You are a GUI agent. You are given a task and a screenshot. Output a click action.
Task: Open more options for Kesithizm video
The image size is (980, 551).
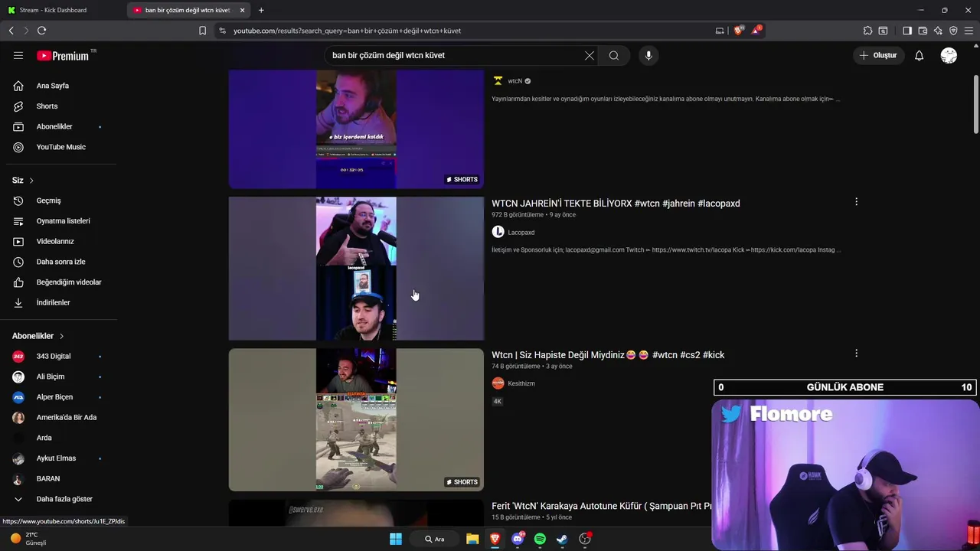pyautogui.click(x=856, y=354)
